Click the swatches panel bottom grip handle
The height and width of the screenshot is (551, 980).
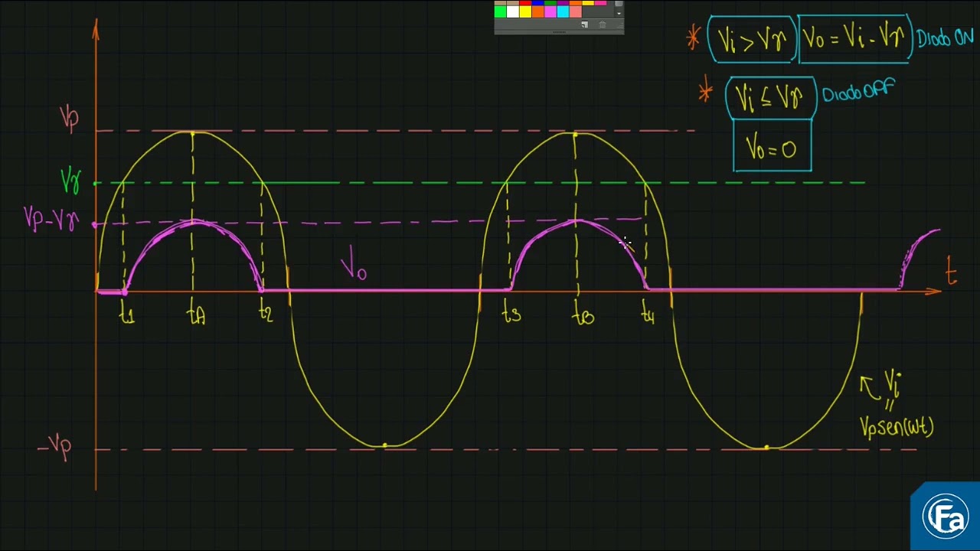[x=559, y=33]
